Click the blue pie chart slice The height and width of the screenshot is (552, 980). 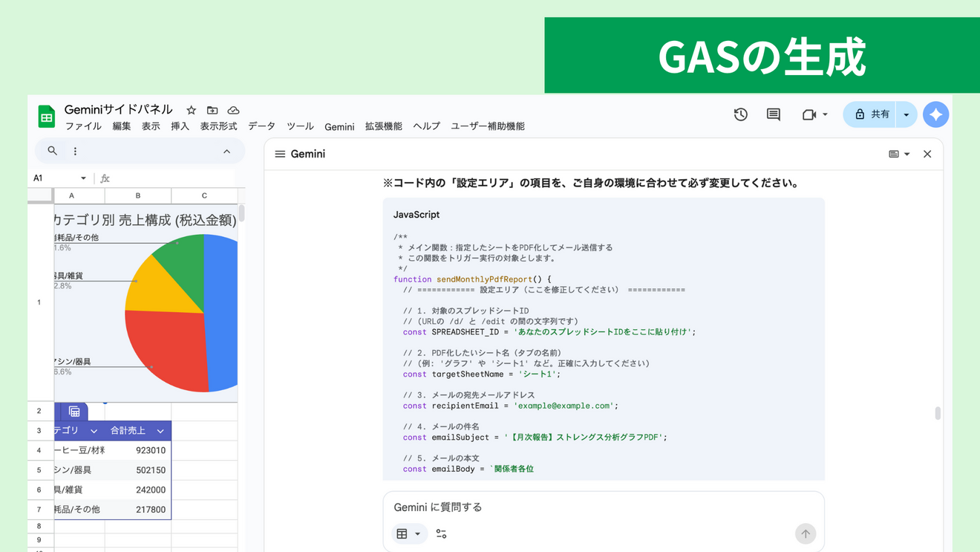220,312
